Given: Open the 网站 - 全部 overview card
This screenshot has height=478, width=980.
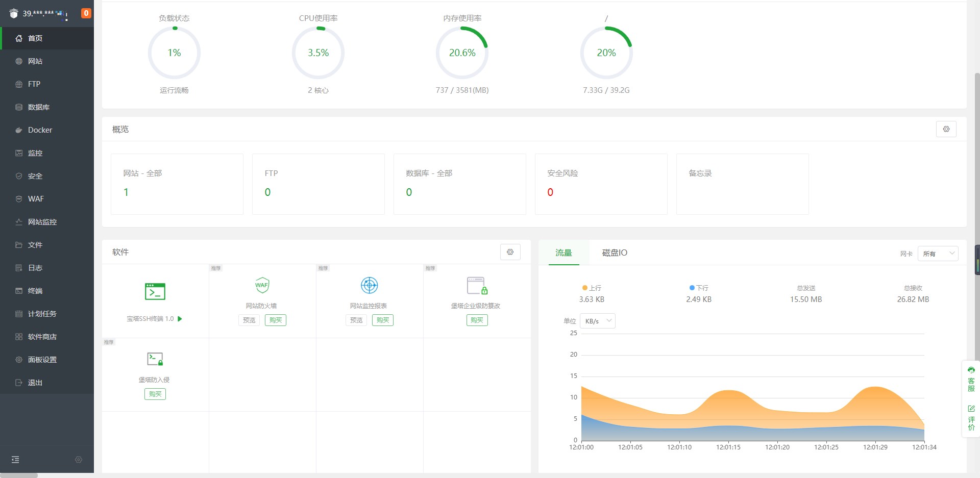Looking at the screenshot, I should (x=177, y=184).
